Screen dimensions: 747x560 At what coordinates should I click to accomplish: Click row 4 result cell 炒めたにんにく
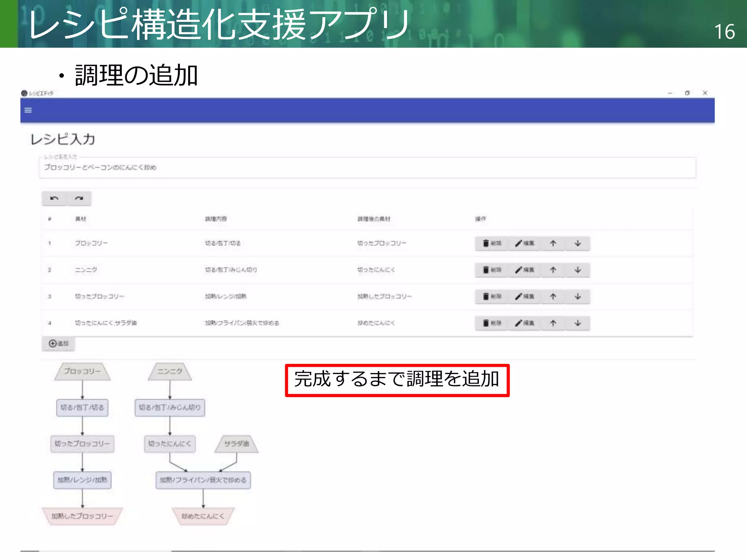pyautogui.click(x=376, y=323)
